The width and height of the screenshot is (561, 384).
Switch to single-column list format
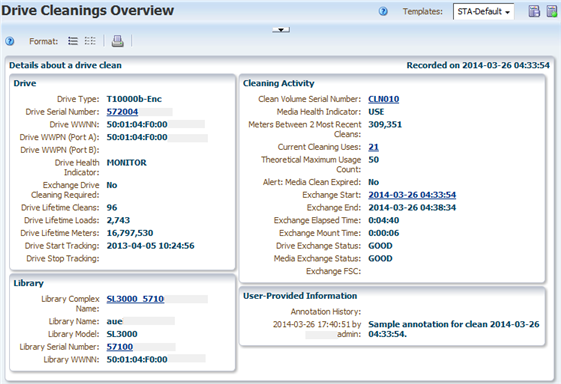point(73,41)
